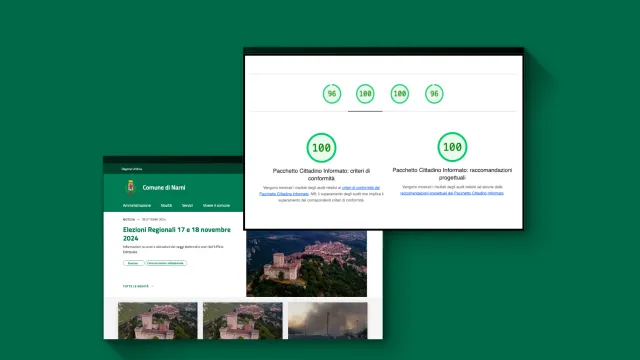Open the large aerial castle hero image
The height and width of the screenshot is (360, 640).
(307, 263)
